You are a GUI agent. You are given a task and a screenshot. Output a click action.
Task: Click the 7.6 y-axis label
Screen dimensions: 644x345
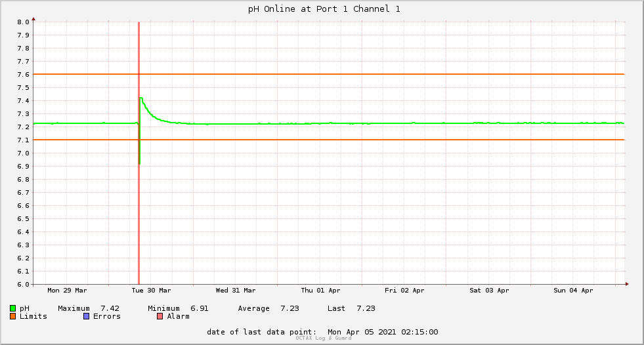24,75
